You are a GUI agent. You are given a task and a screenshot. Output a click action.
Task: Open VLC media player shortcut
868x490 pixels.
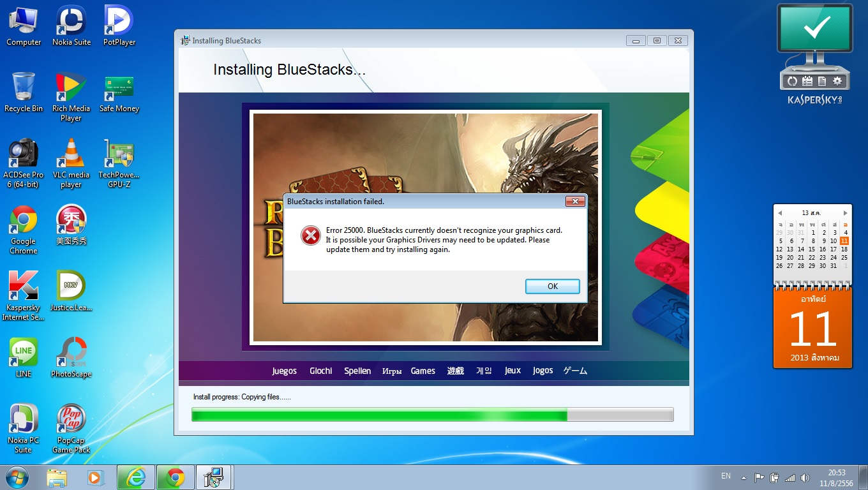click(71, 163)
